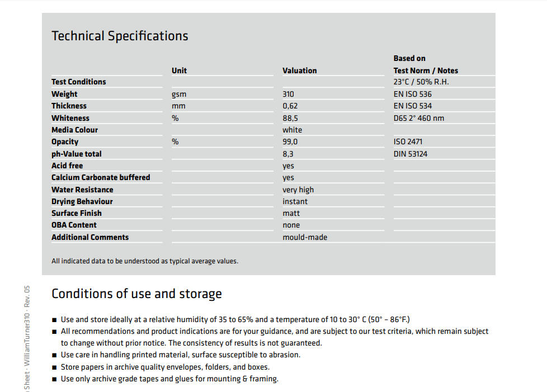Viewport: 547px width, 392px height.
Task: Click the EN ISO 536 test norm
Action: (x=412, y=94)
